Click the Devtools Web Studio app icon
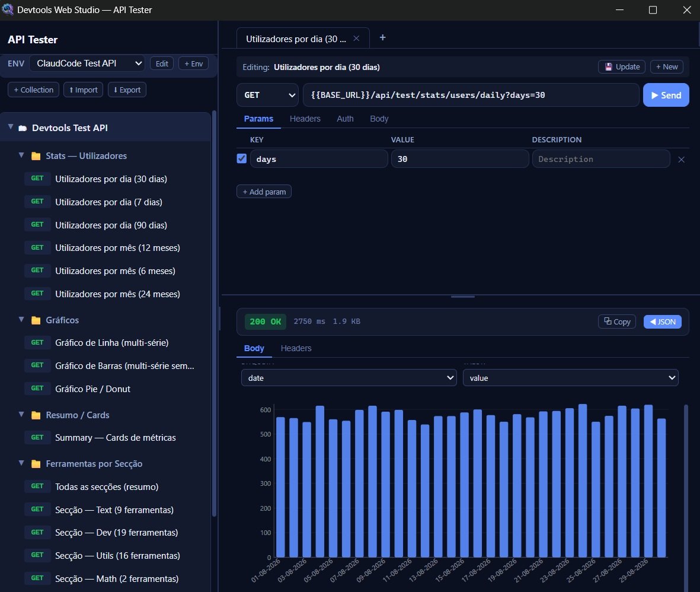The image size is (700, 592). (8, 9)
